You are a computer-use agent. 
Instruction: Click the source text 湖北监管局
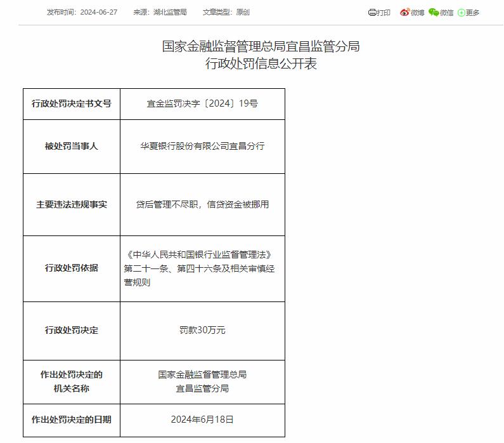pyautogui.click(x=170, y=12)
